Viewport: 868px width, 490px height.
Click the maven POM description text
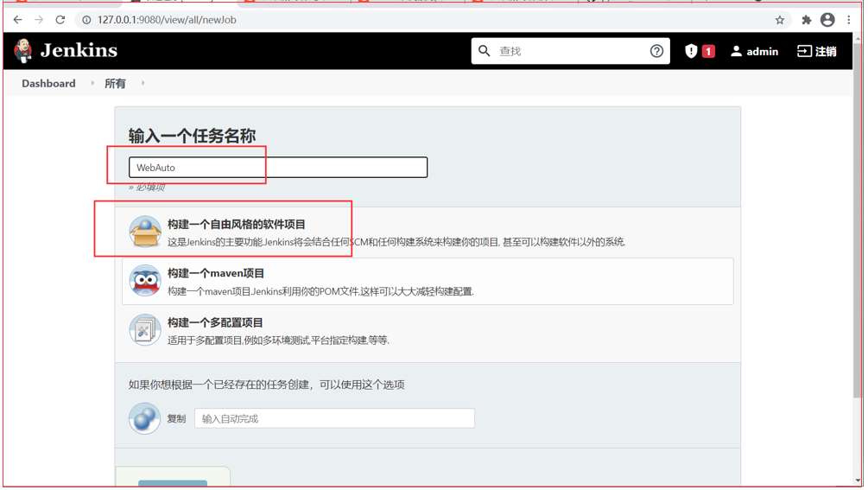[x=320, y=291]
